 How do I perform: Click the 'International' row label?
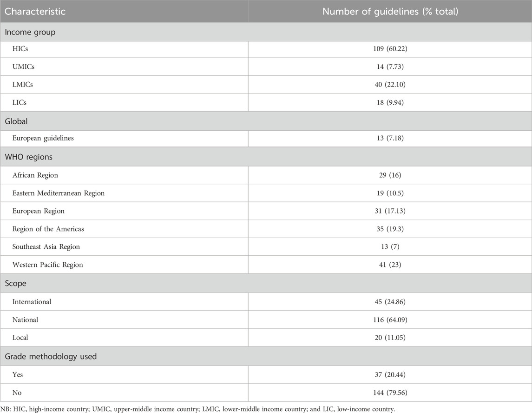pos(32,302)
